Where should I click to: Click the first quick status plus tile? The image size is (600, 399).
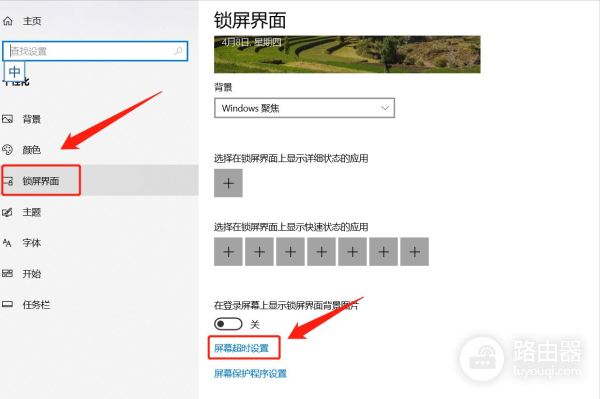tap(228, 252)
